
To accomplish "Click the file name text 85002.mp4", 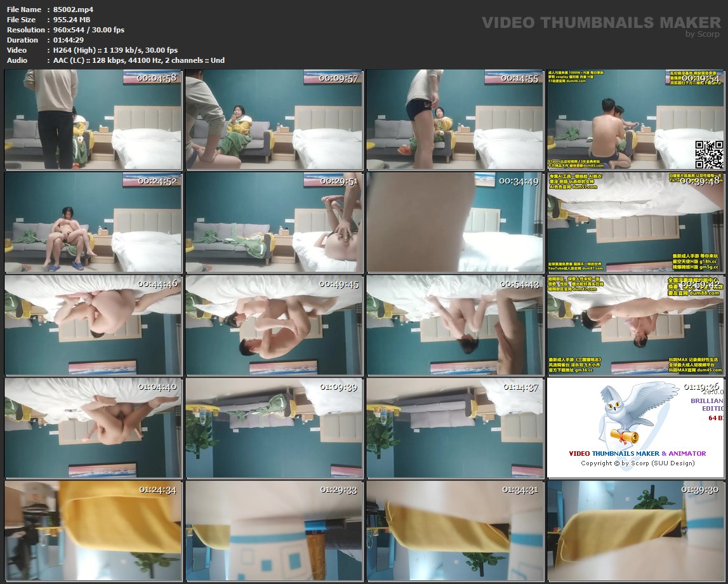I will coord(74,10).
